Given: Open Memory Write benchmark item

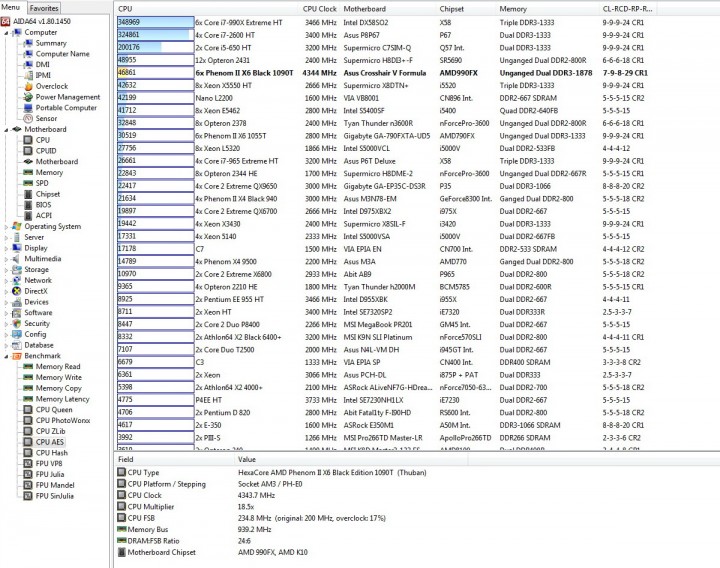Looking at the screenshot, I should click(x=59, y=377).
